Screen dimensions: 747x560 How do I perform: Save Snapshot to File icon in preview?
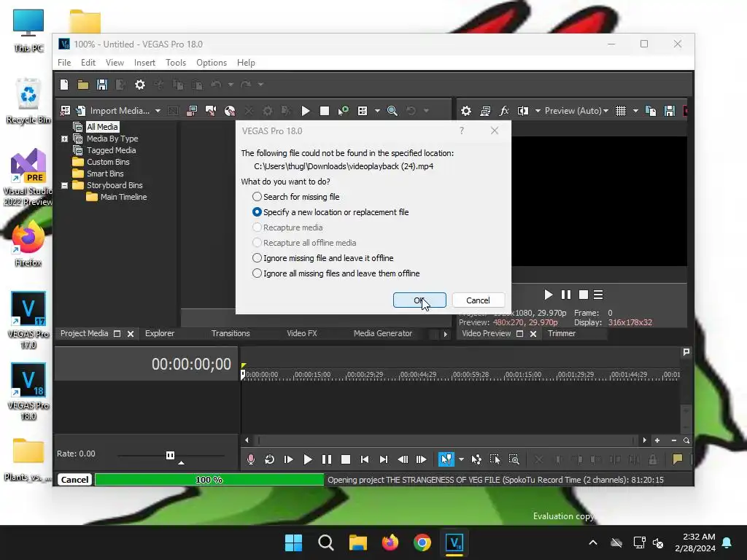click(x=670, y=111)
